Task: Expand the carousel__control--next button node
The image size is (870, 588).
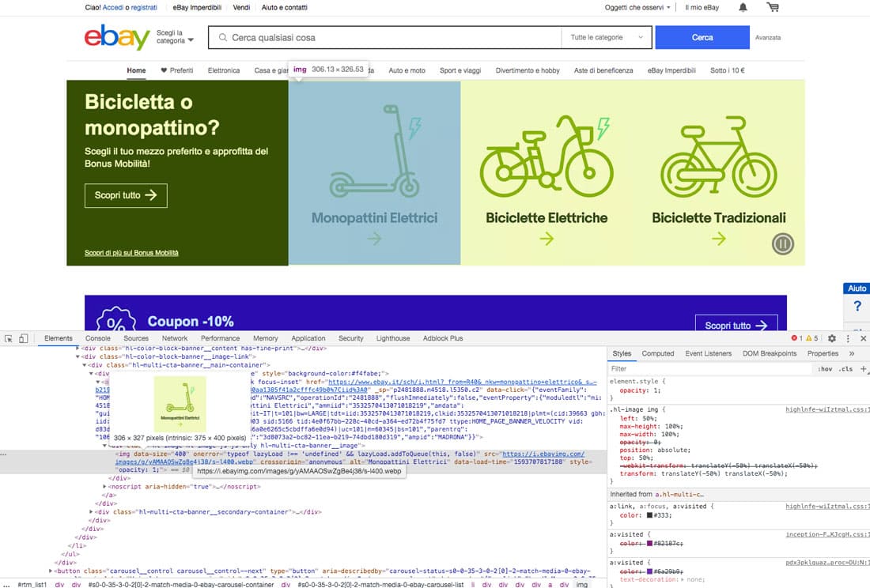Action: click(51, 571)
